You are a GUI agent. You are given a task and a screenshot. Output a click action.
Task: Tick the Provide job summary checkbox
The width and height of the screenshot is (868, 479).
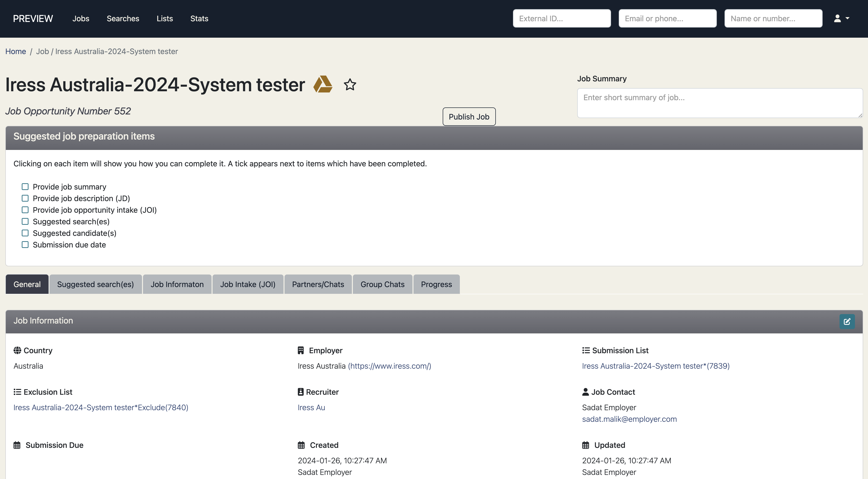coord(25,187)
